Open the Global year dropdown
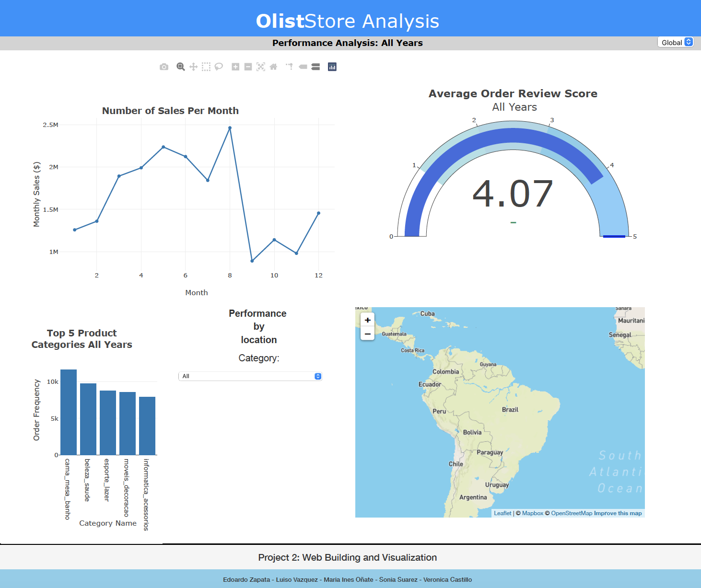Image resolution: width=701 pixels, height=588 pixels. pos(676,42)
